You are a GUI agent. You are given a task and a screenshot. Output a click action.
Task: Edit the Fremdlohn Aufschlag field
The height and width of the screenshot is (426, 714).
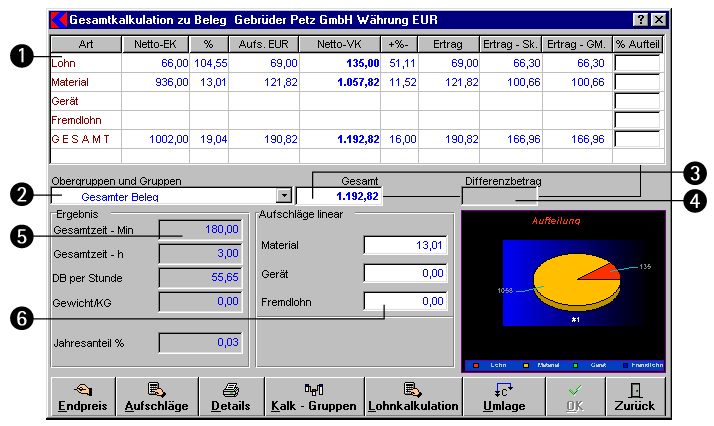405,301
